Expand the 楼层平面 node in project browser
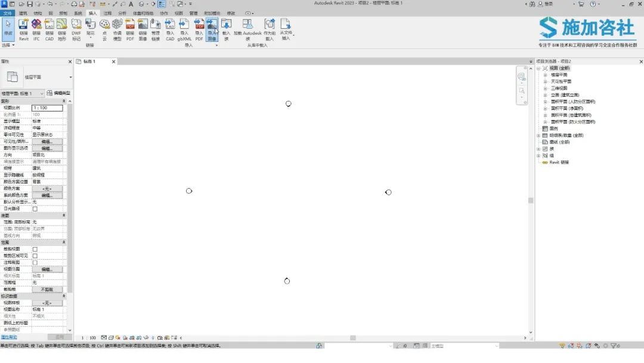644x363 pixels. tap(545, 75)
